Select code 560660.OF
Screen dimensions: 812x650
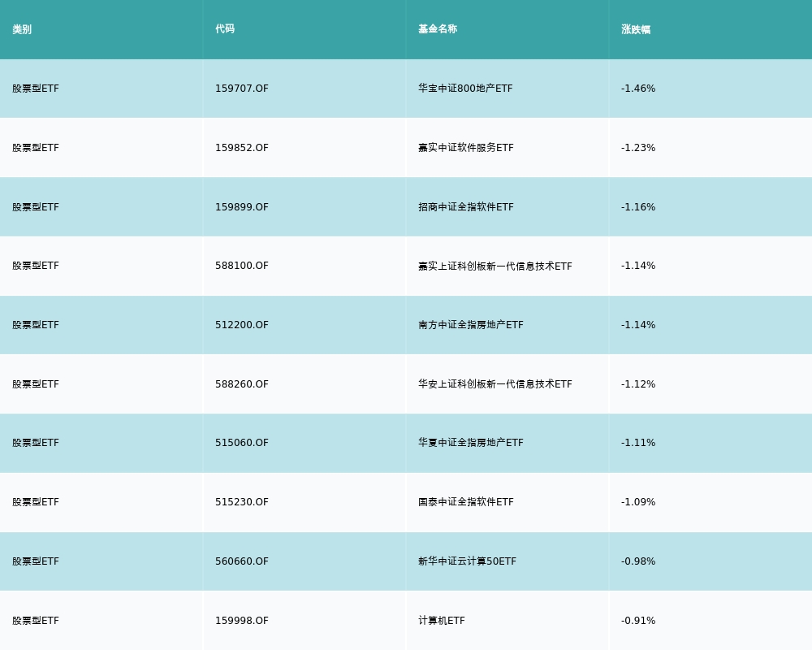(242, 561)
